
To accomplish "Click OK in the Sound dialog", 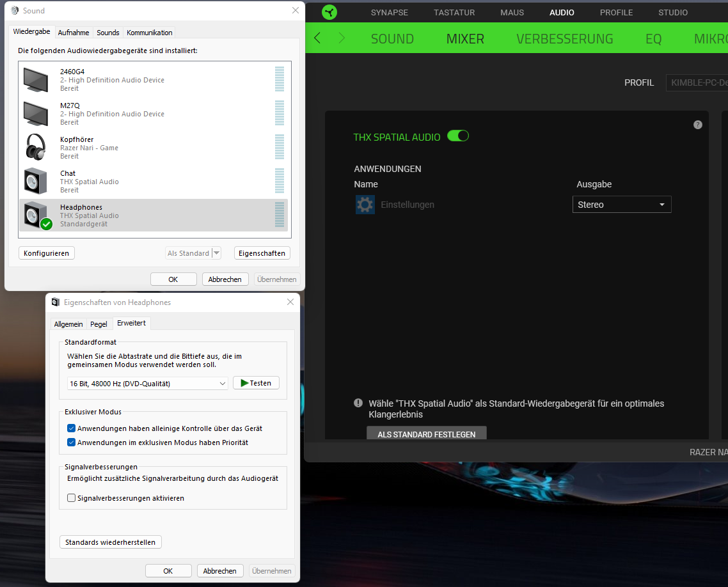I will pos(173,279).
